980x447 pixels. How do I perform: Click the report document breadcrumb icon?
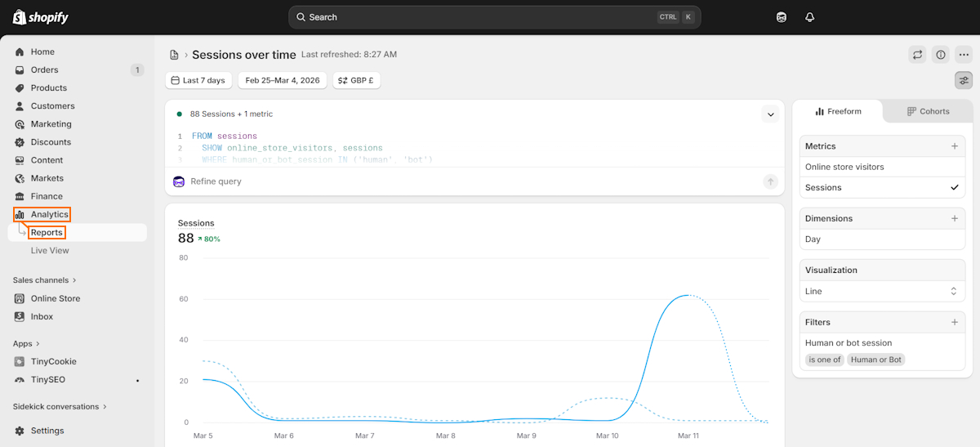click(x=174, y=55)
